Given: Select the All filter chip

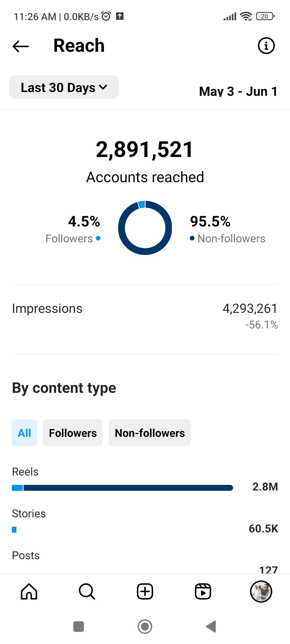Looking at the screenshot, I should tap(24, 433).
